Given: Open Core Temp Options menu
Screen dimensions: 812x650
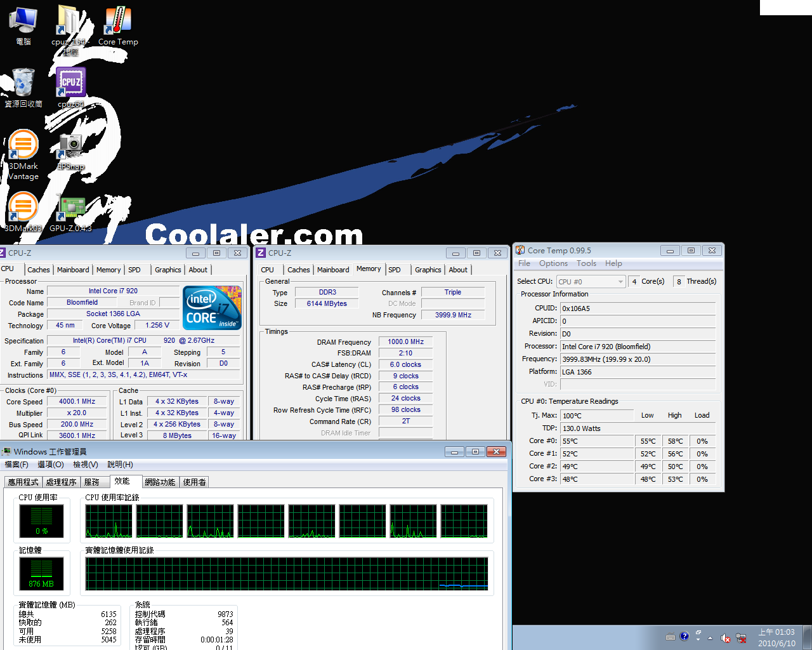Looking at the screenshot, I should pyautogui.click(x=553, y=263).
